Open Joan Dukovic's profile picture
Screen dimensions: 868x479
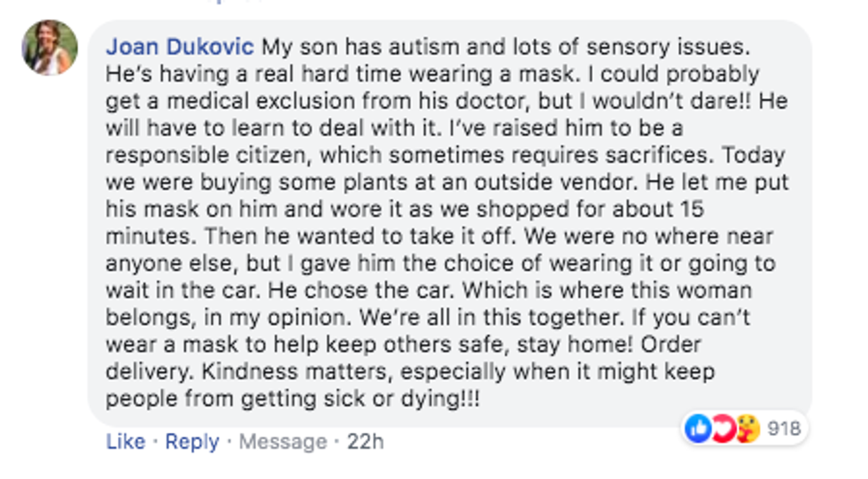(50, 48)
